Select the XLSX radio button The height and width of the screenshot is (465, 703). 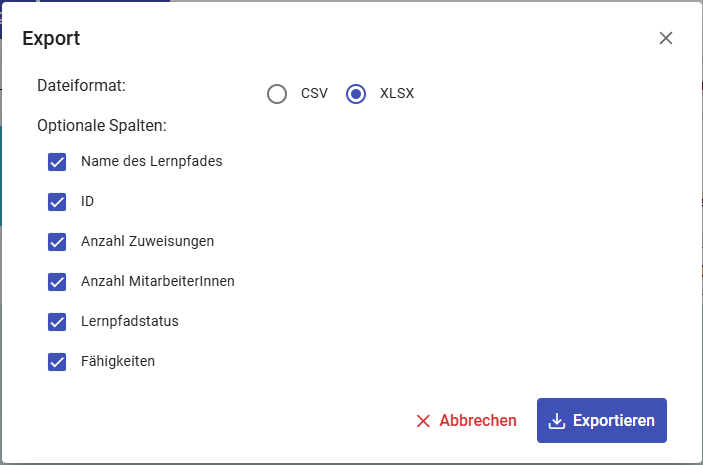click(355, 94)
